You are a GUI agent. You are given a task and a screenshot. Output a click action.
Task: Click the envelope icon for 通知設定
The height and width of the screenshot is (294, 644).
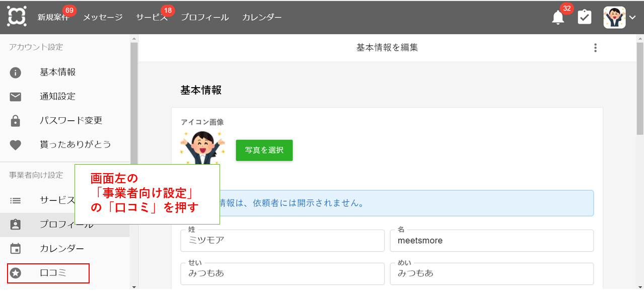tap(16, 97)
